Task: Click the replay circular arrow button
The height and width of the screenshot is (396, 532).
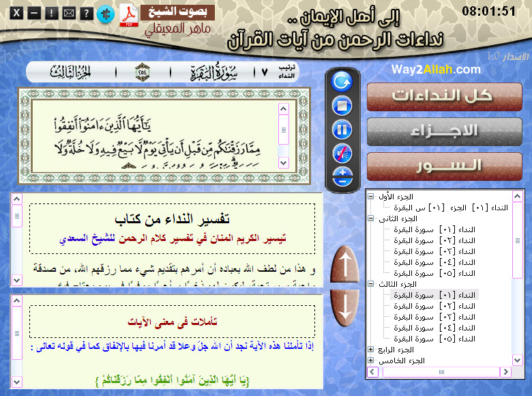Action: tap(342, 82)
